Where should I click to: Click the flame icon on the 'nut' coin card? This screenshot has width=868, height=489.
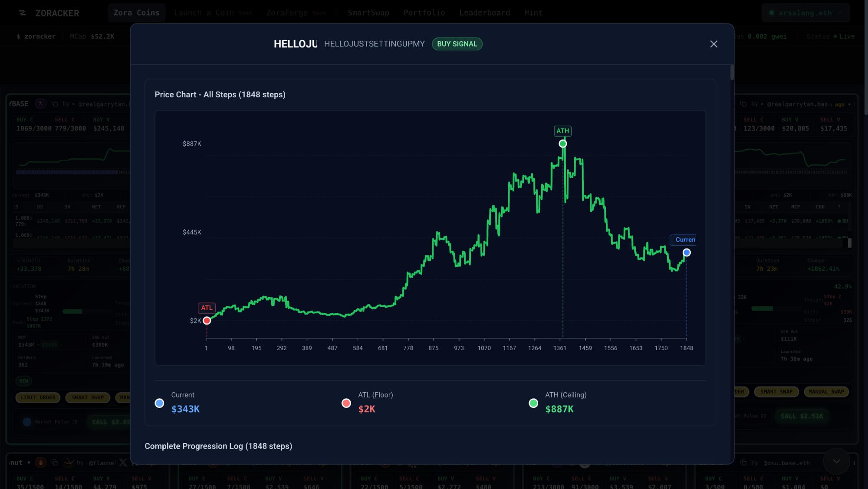[41, 463]
